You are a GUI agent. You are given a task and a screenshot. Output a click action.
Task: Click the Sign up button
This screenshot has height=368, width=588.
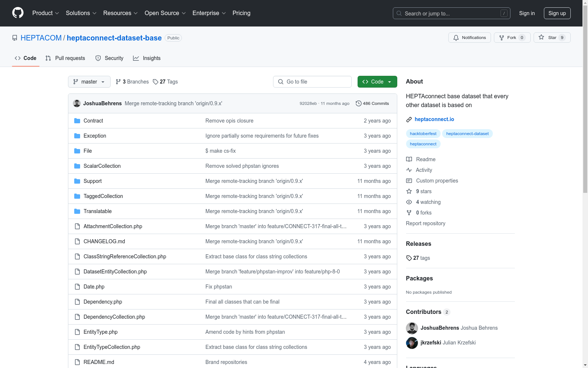pos(557,13)
